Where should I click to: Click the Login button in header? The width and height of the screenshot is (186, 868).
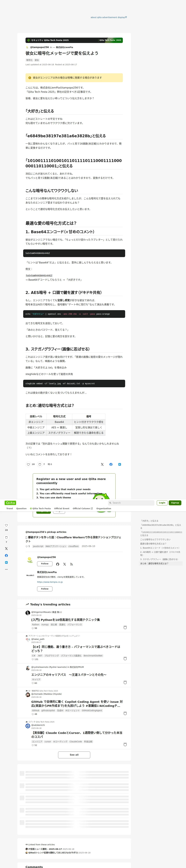click(x=162, y=503)
